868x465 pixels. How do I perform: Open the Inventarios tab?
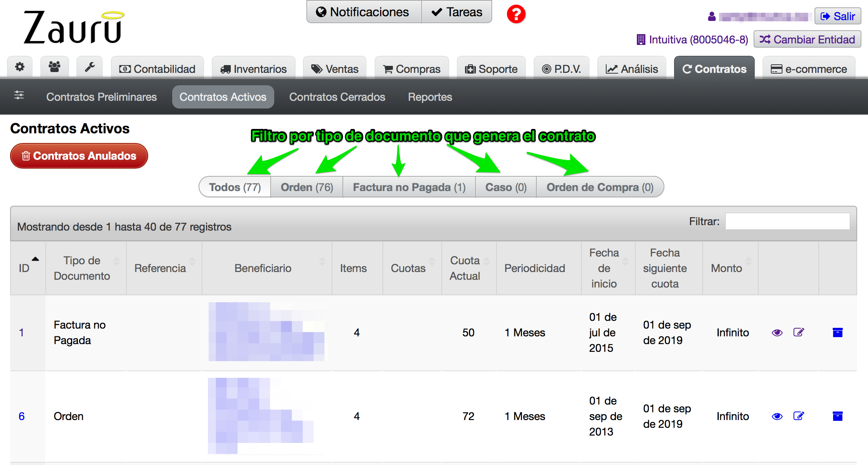[253, 69]
